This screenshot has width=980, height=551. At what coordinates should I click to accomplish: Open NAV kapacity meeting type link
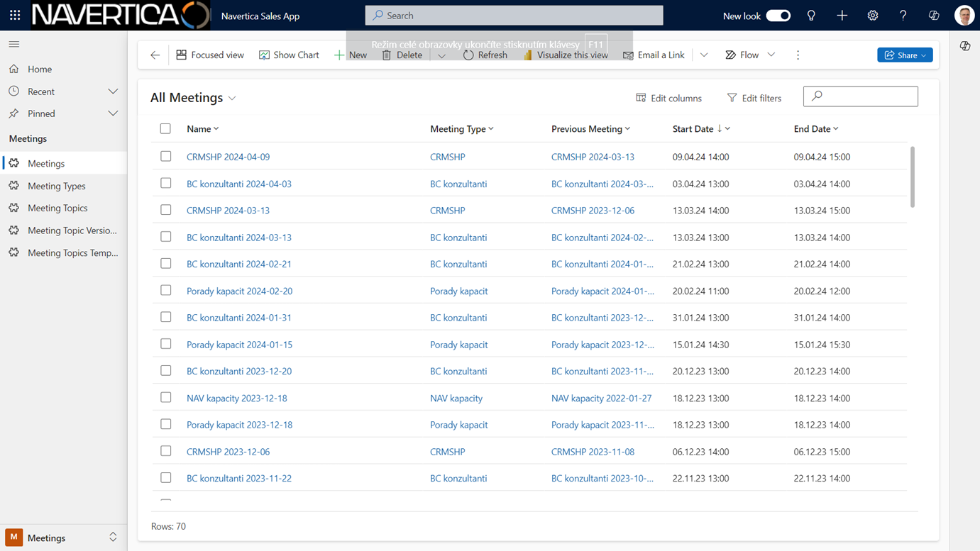(x=456, y=398)
